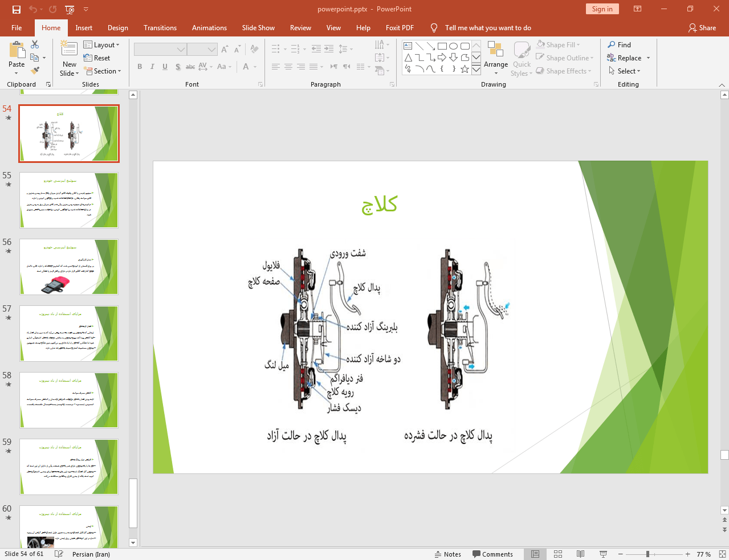729x560 pixels.
Task: Open the Section dropdown menu
Action: point(103,71)
